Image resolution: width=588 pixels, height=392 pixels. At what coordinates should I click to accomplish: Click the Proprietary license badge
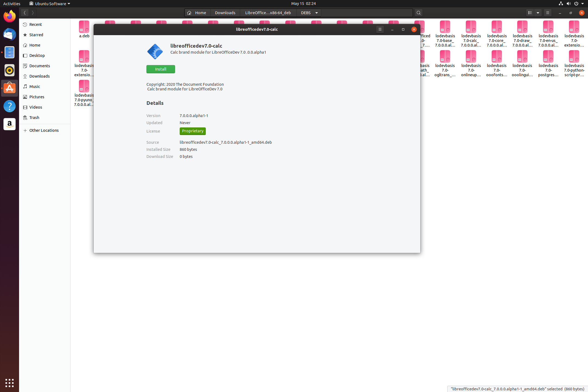click(192, 131)
